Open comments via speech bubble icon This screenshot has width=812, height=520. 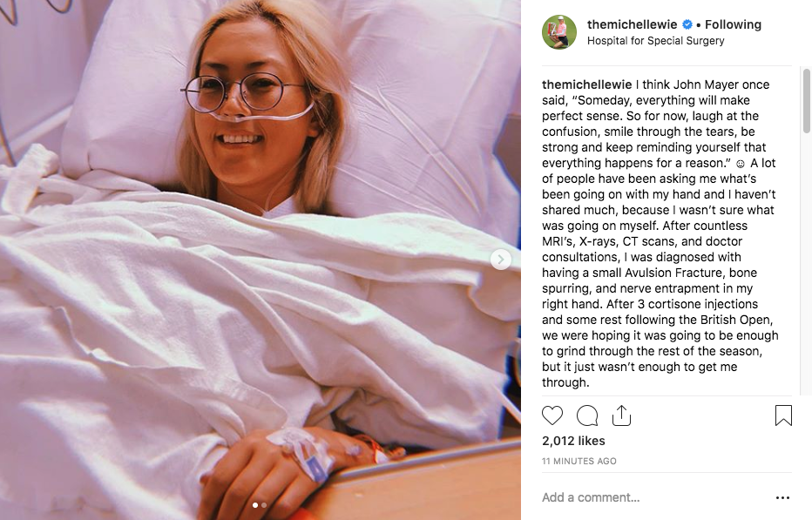coord(587,415)
